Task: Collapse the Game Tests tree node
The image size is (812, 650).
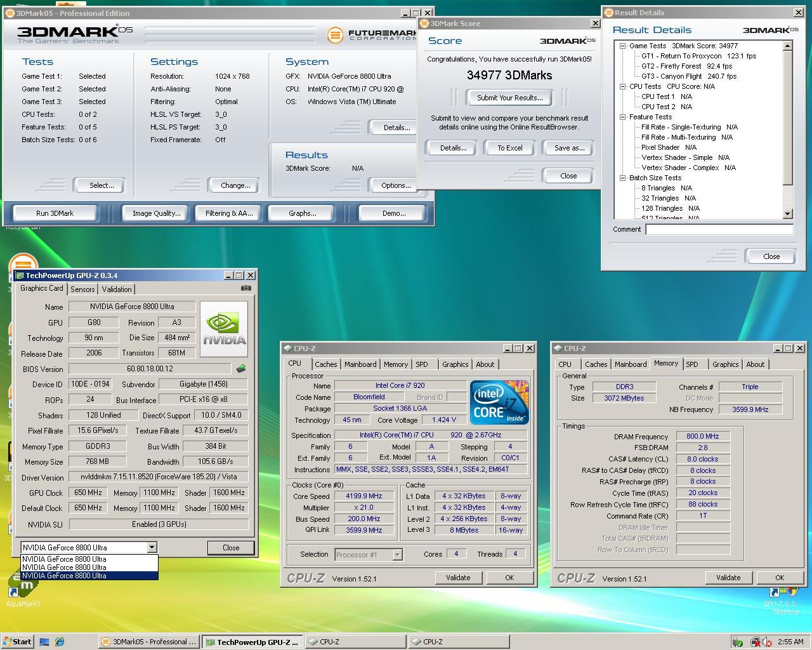Action: (623, 46)
